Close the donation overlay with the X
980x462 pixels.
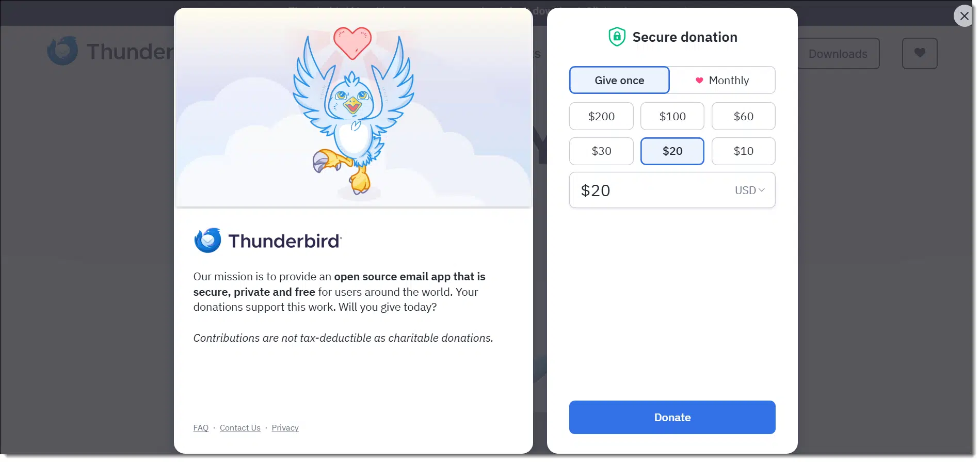coord(964,16)
